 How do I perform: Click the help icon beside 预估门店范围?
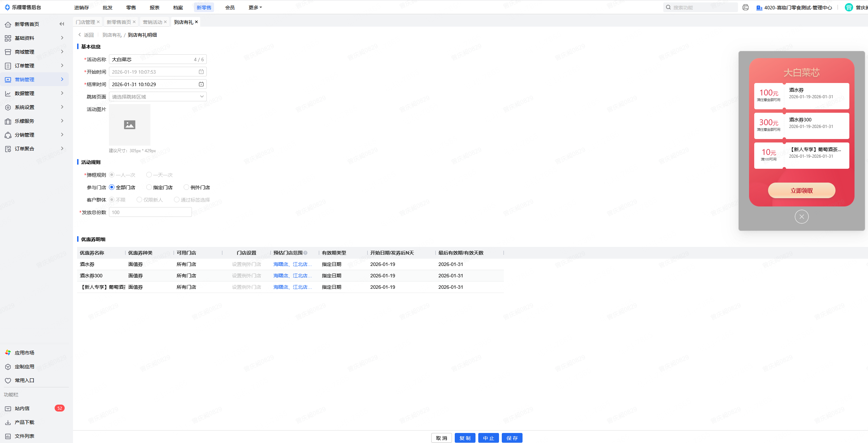coord(305,253)
